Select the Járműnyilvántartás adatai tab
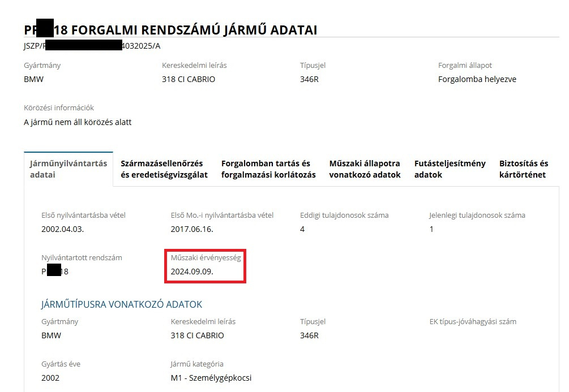Screen dimensions: 569x392 click(68, 169)
